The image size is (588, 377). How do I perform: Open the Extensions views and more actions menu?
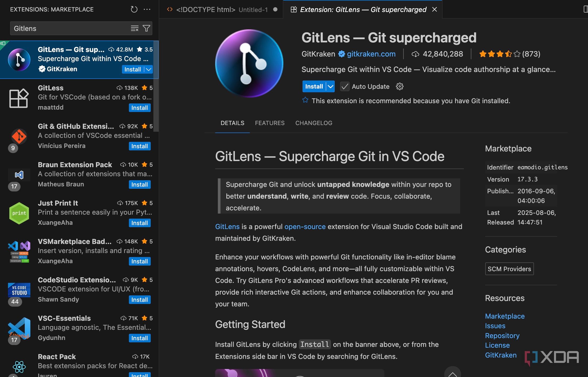(x=147, y=9)
